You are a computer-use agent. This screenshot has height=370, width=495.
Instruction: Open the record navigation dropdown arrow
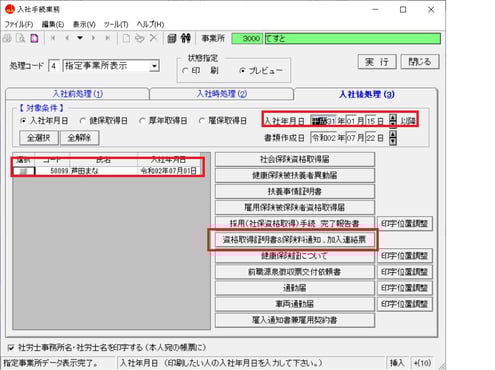coord(80,38)
